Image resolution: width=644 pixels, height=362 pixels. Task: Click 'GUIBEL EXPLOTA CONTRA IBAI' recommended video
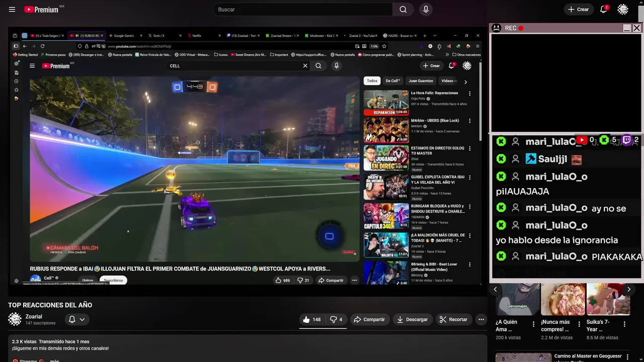click(x=437, y=179)
